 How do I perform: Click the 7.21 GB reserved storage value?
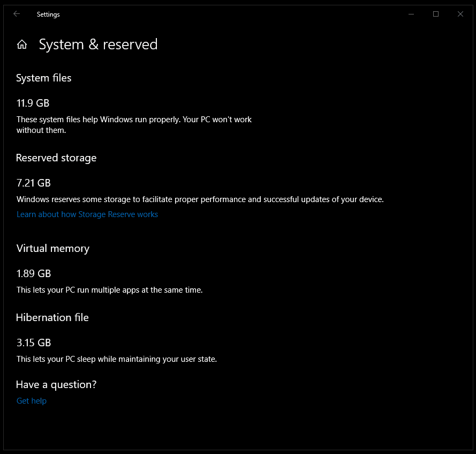(34, 183)
